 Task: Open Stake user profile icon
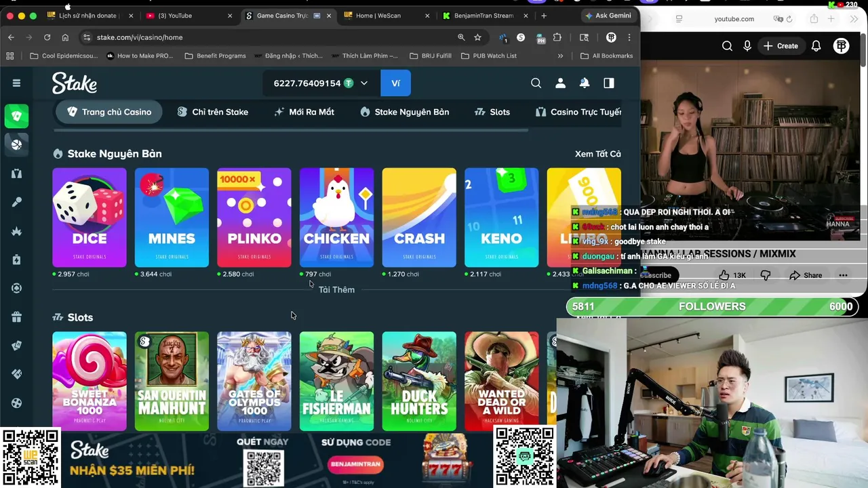click(560, 83)
